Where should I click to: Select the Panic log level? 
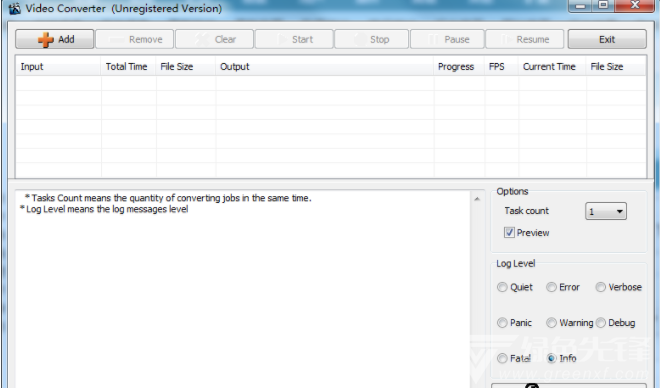502,323
